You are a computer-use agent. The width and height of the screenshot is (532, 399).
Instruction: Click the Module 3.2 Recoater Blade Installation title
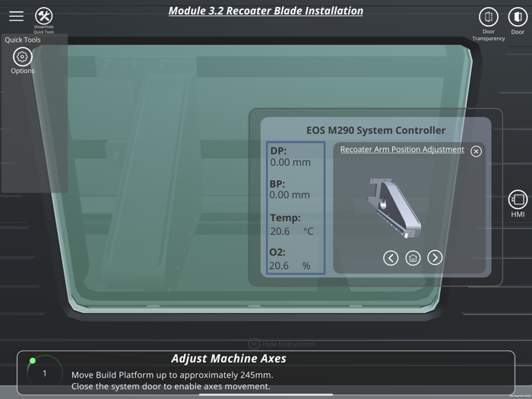point(266,11)
